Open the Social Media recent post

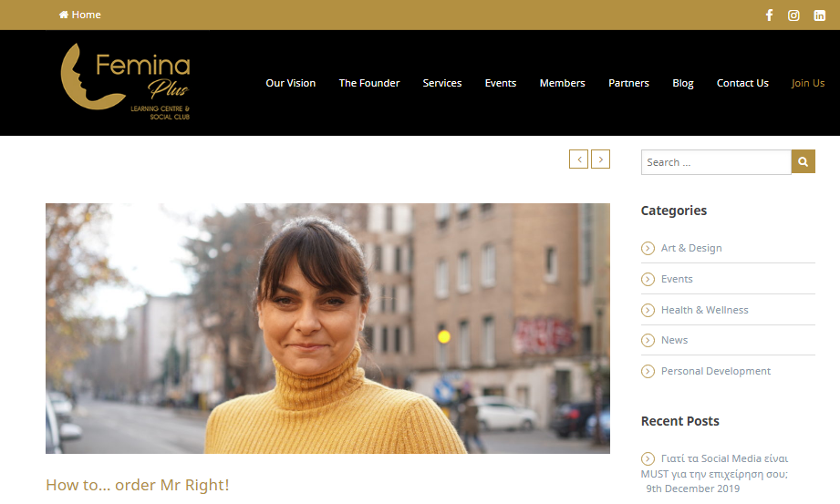(715, 466)
